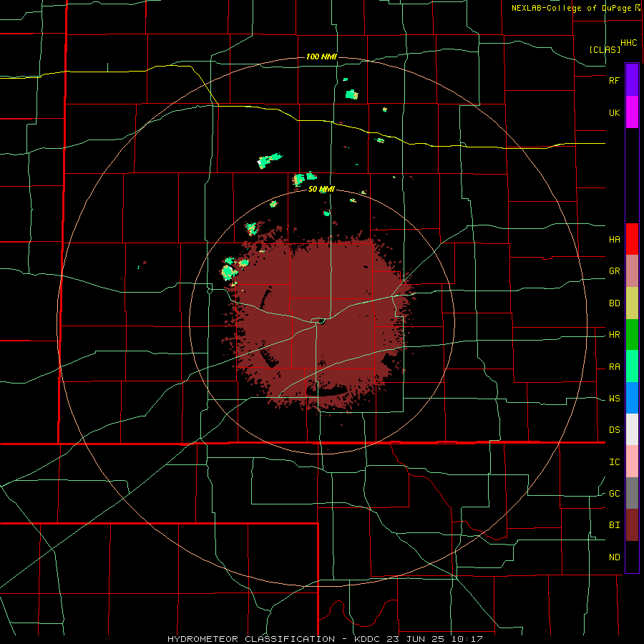Click the 'UK' legend label
The width and height of the screenshot is (644, 644).
(x=614, y=113)
